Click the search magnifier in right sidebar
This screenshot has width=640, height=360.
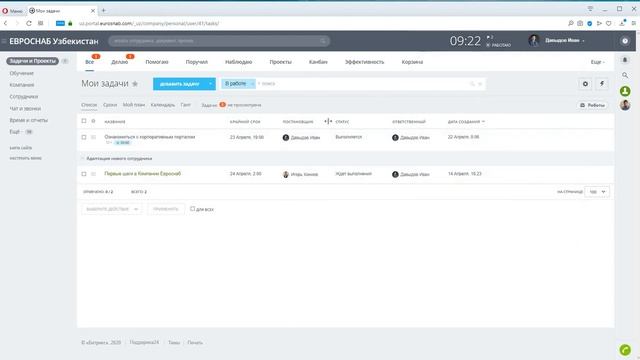(625, 75)
